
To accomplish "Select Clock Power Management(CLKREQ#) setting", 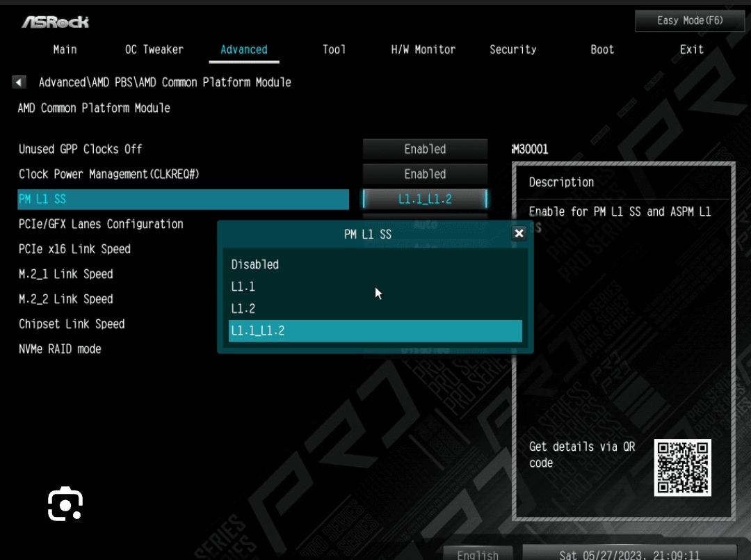I will (x=108, y=174).
